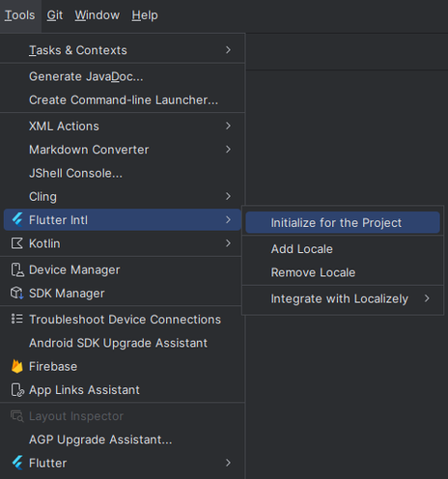Select XML Actions entry

(x=123, y=126)
